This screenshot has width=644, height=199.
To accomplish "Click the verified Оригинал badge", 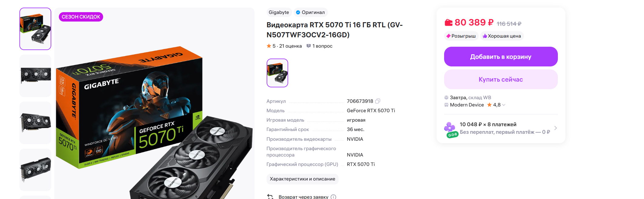I will pos(310,12).
